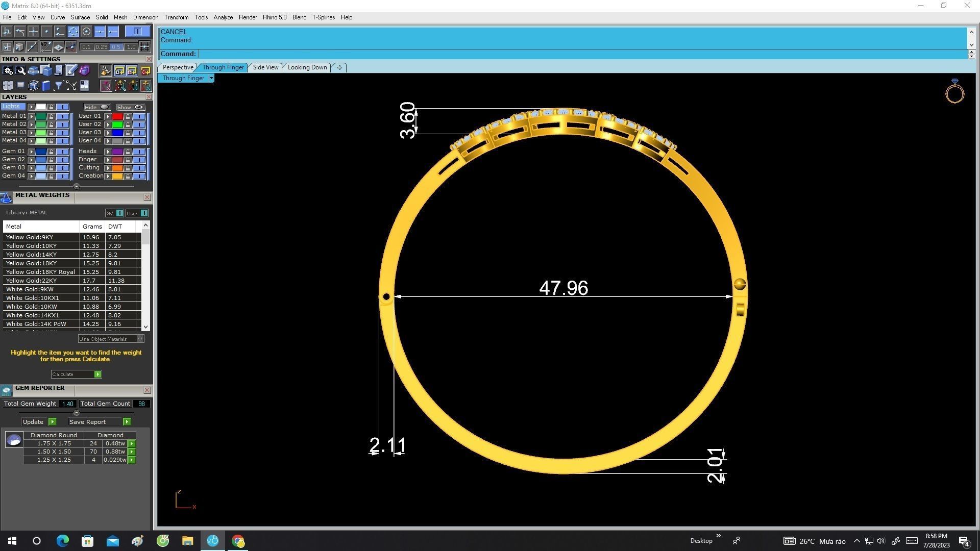Viewport: 980px width, 551px height.
Task: Open the notes pencil icon
Action: (71, 70)
